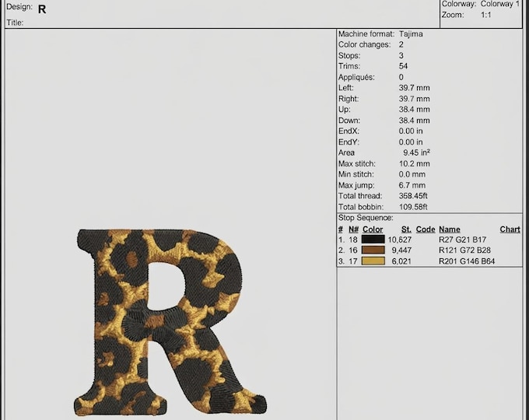
Task: Click the 'Chart' column header
Action: click(510, 229)
